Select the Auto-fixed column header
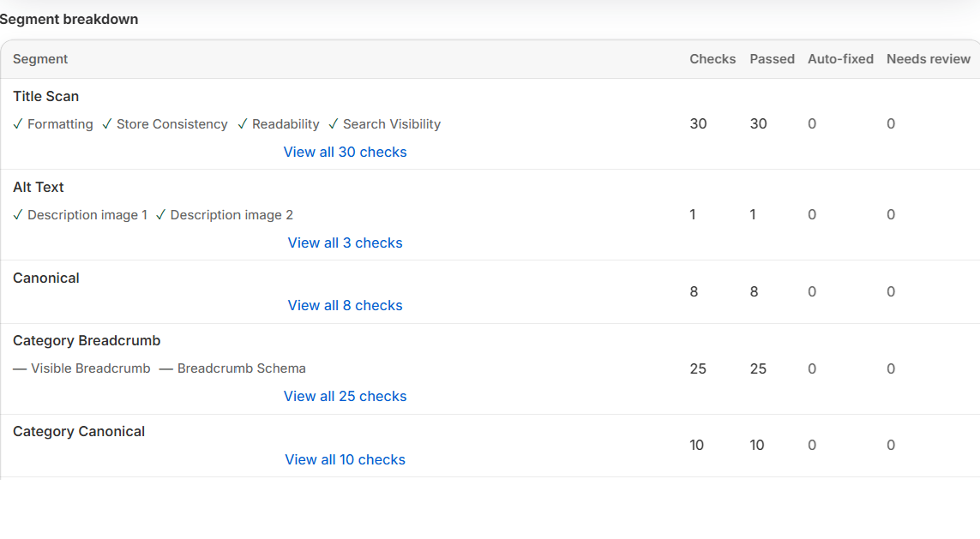Image resolution: width=980 pixels, height=539 pixels. 840,59
